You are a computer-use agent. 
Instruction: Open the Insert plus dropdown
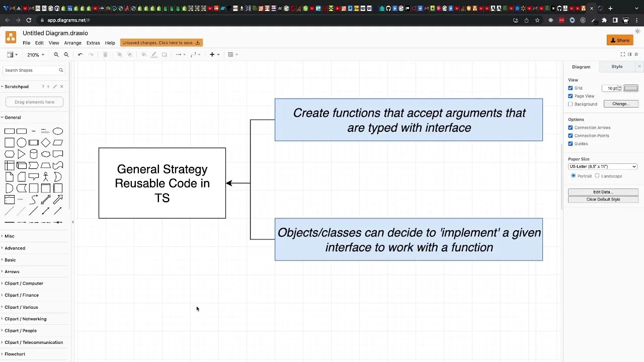point(214,55)
